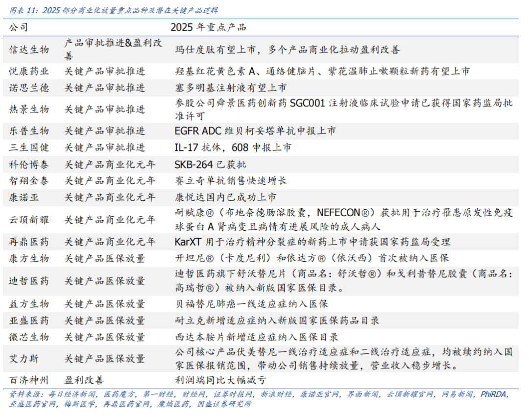This screenshot has width=529, height=420.
Task: Click the text '塞多明基注射液有望上市'
Action: tap(231, 88)
